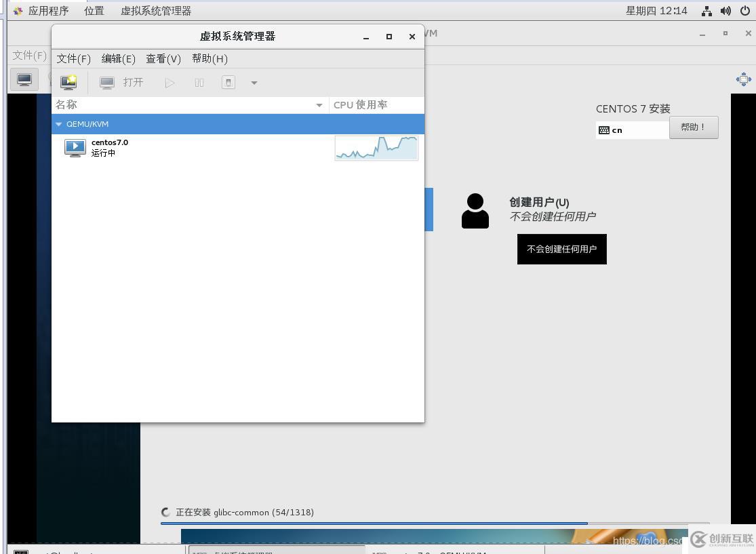This screenshot has width=756, height=554.
Task: Open the 帮助(H) menu
Action: pyautogui.click(x=210, y=59)
